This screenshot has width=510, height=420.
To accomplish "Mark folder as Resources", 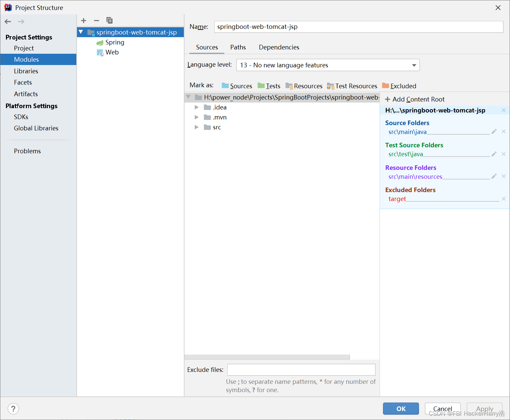I will [x=304, y=86].
